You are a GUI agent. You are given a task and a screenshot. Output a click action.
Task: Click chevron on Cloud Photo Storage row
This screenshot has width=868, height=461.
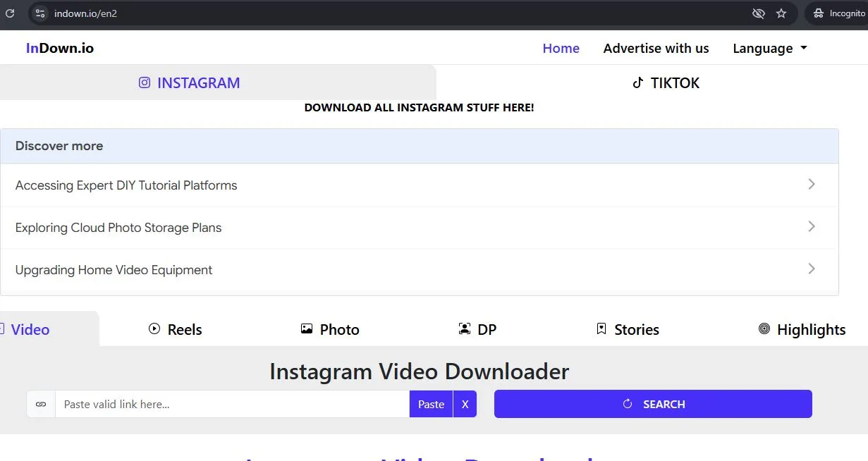tap(812, 226)
